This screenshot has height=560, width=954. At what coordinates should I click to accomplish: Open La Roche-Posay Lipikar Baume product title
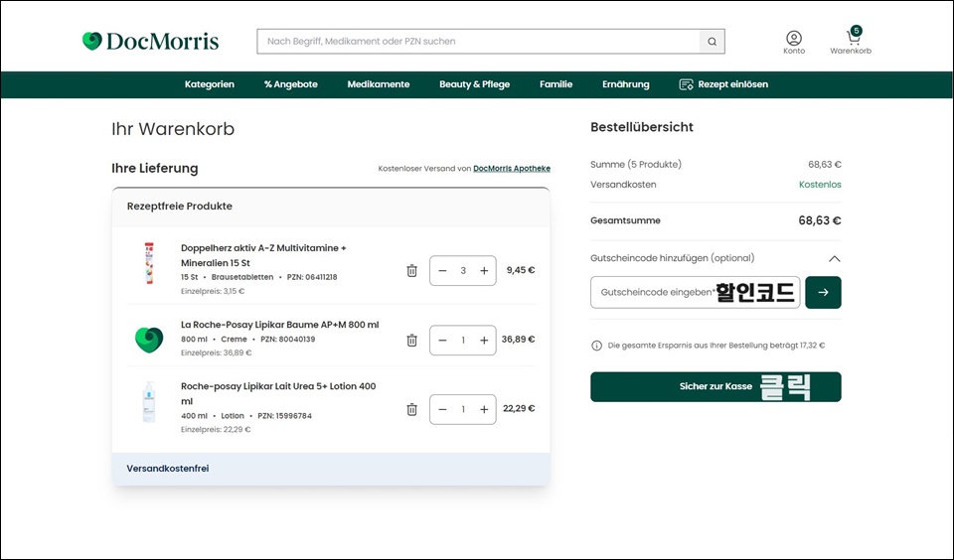(280, 325)
